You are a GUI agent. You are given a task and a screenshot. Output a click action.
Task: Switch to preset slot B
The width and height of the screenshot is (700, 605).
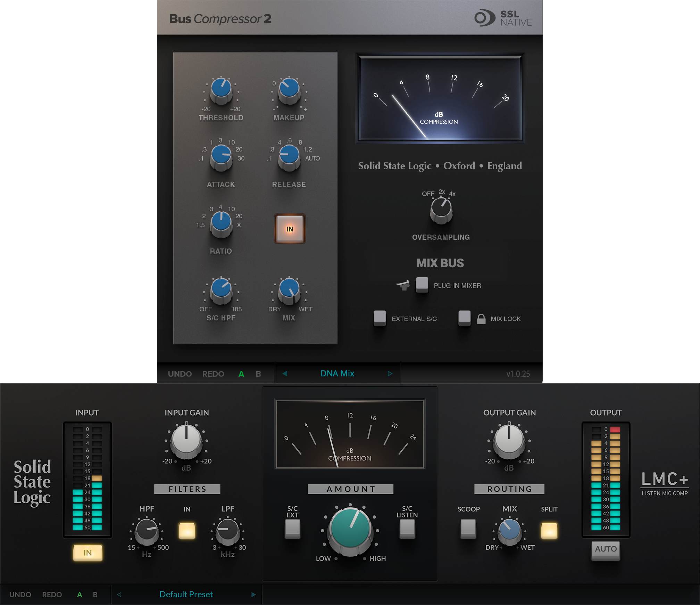coord(258,374)
